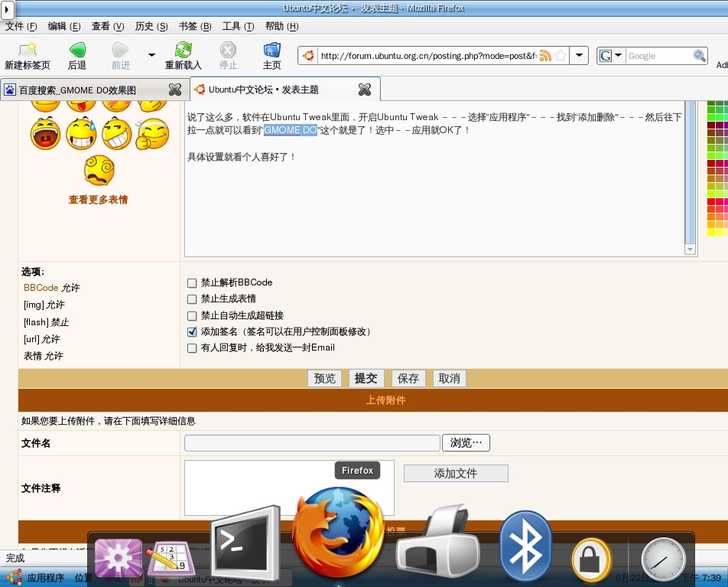The height and width of the screenshot is (587, 728).
Task: Close the 百度搜索 tab
Action: (175, 90)
